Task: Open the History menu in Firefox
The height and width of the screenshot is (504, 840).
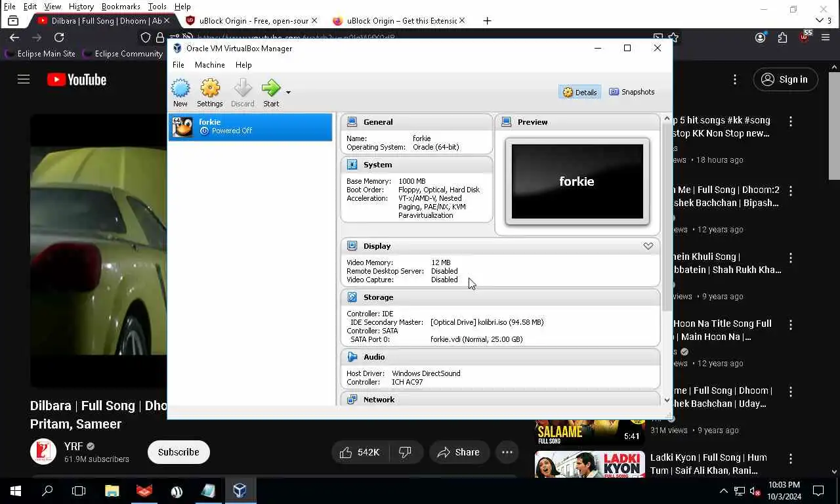Action: (x=81, y=7)
